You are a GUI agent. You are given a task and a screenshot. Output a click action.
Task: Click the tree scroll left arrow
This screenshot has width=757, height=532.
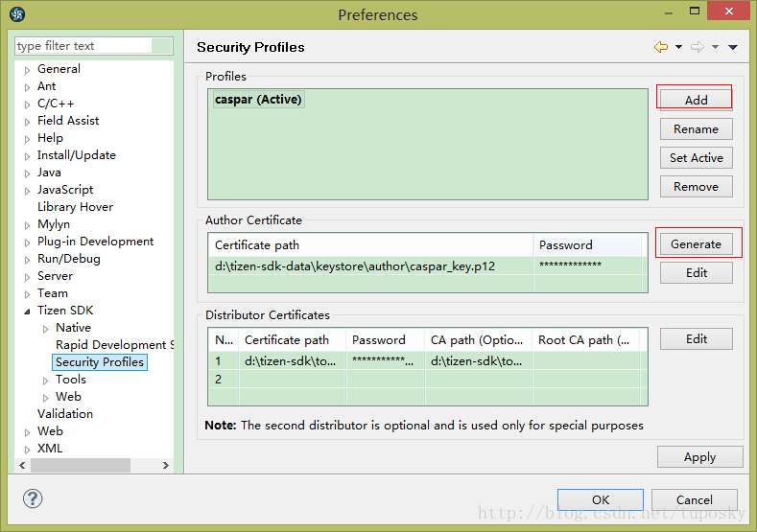click(22, 466)
